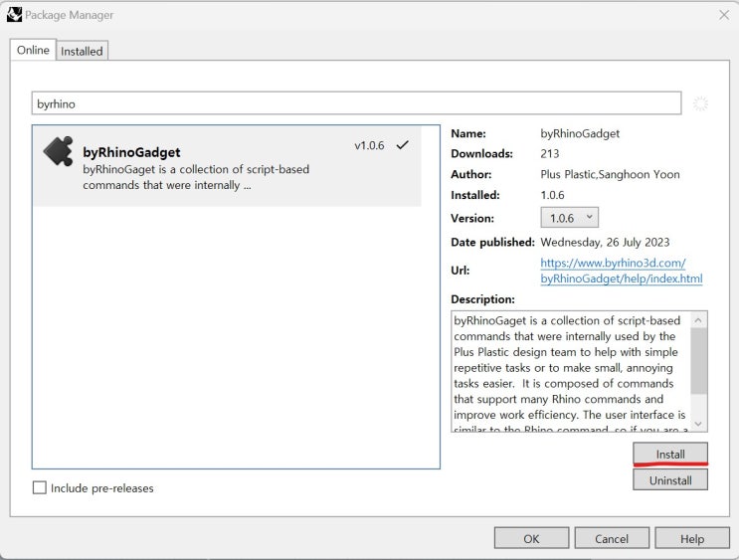Confirm with the OK button
739x560 pixels.
[x=531, y=538]
